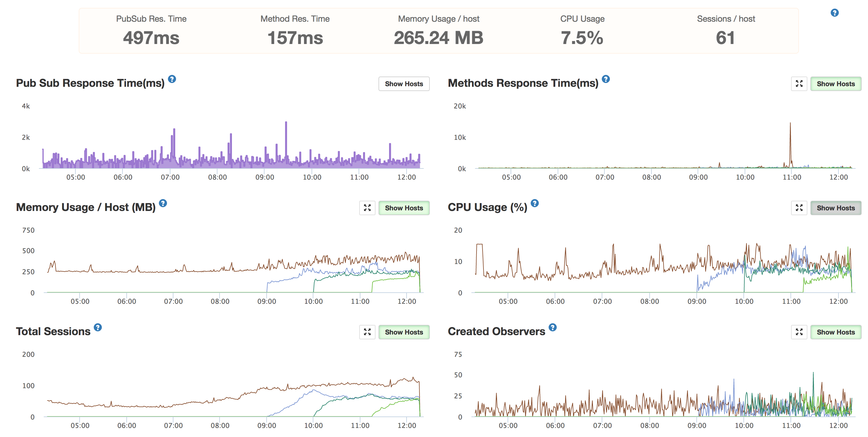Click the Pub Sub Response Time(ms) heading
The height and width of the screenshot is (437, 868).
click(x=90, y=83)
